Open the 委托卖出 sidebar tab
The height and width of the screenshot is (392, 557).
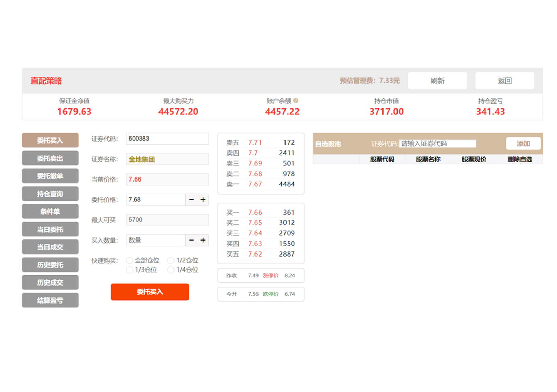(x=50, y=158)
